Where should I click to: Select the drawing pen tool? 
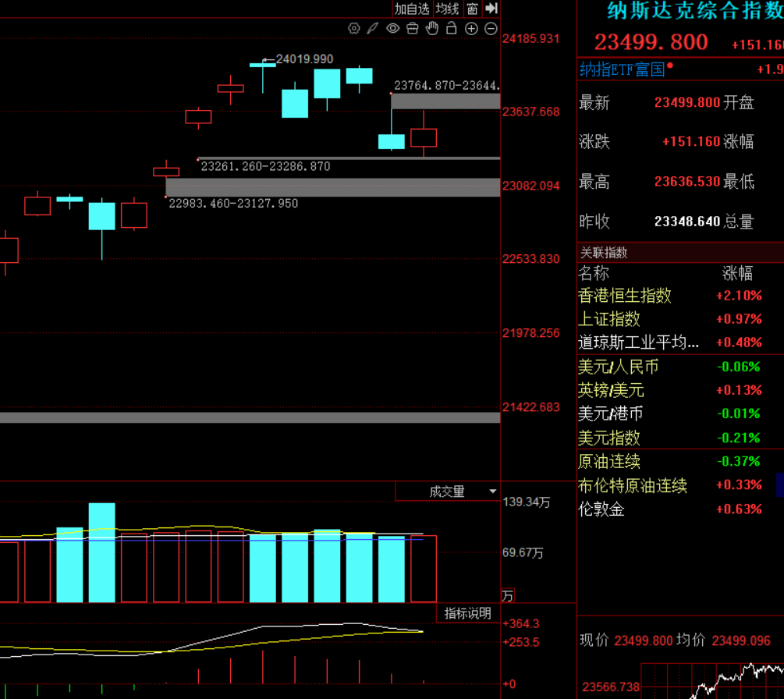tap(373, 29)
